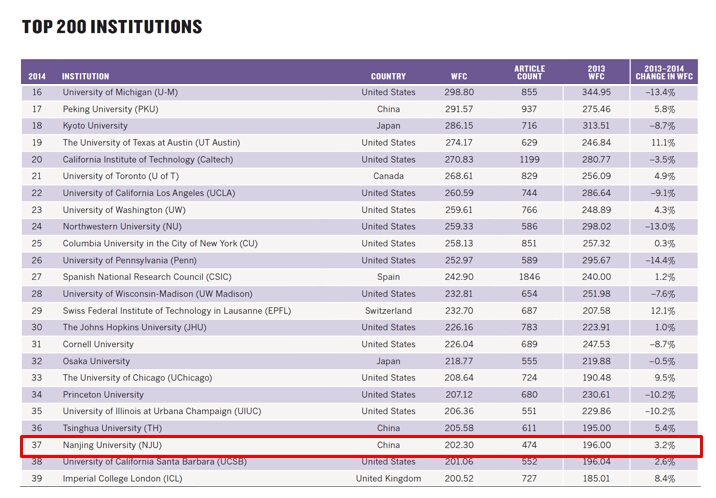Viewport: 716px width, 498px height.
Task: Click University of Toronto (U of T)
Action: coord(116,176)
